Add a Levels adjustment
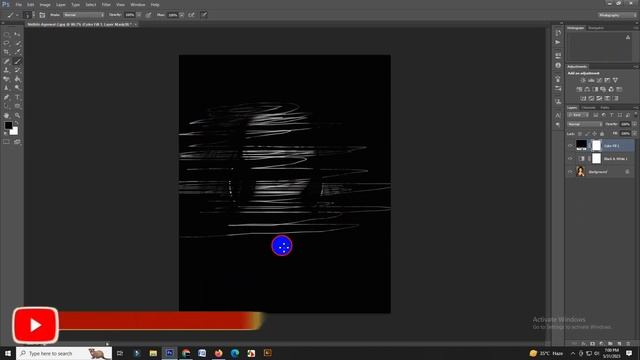 coord(591,80)
